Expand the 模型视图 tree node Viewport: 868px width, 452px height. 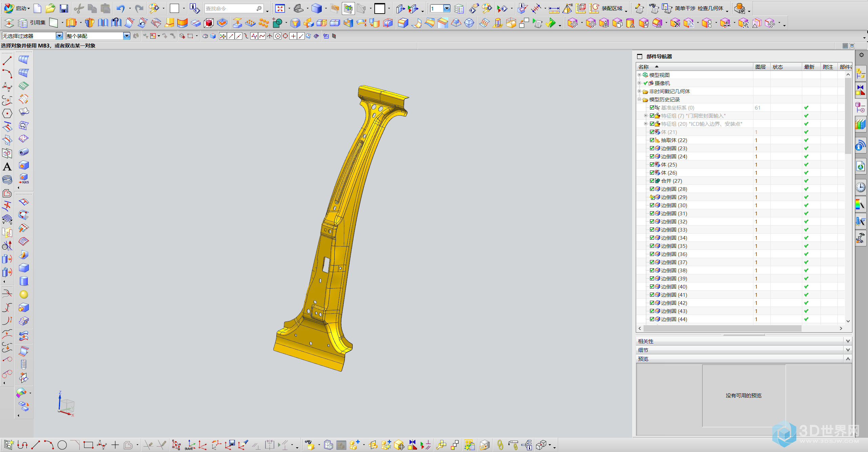point(639,75)
